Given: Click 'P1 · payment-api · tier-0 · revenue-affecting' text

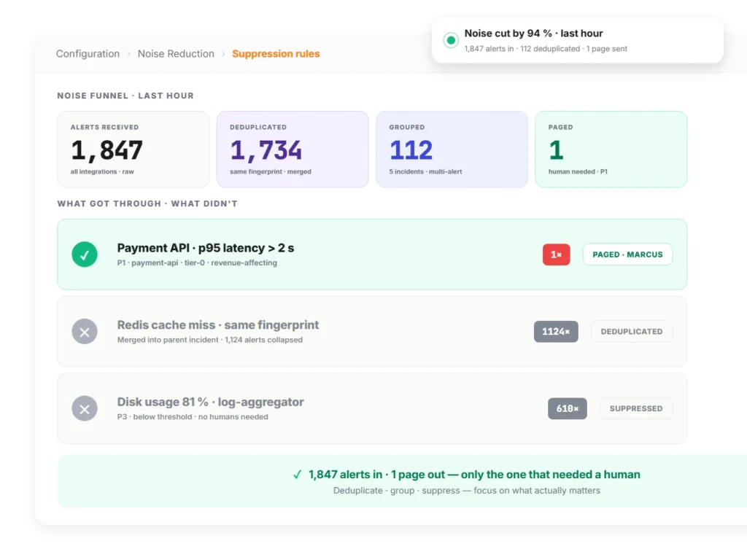Looking at the screenshot, I should pos(197,262).
